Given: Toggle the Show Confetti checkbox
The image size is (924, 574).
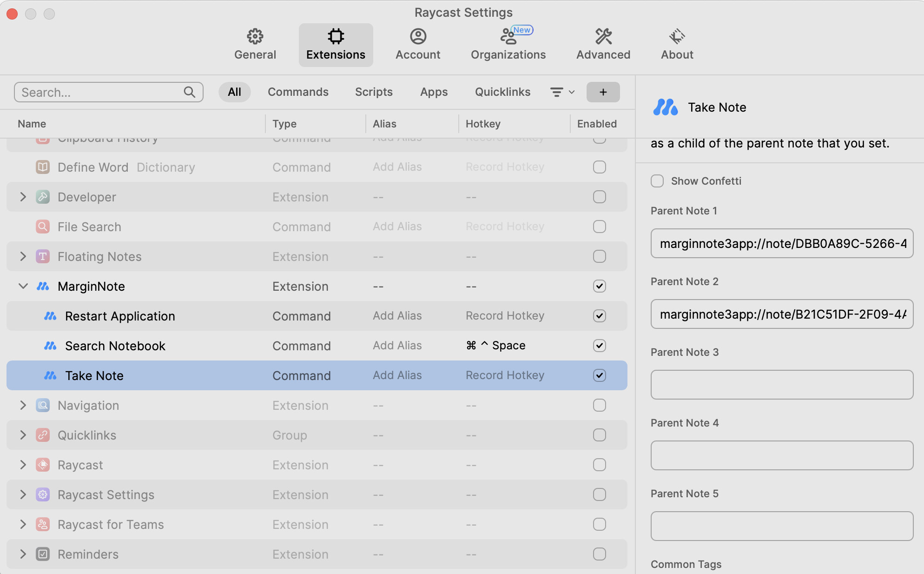Looking at the screenshot, I should 657,181.
